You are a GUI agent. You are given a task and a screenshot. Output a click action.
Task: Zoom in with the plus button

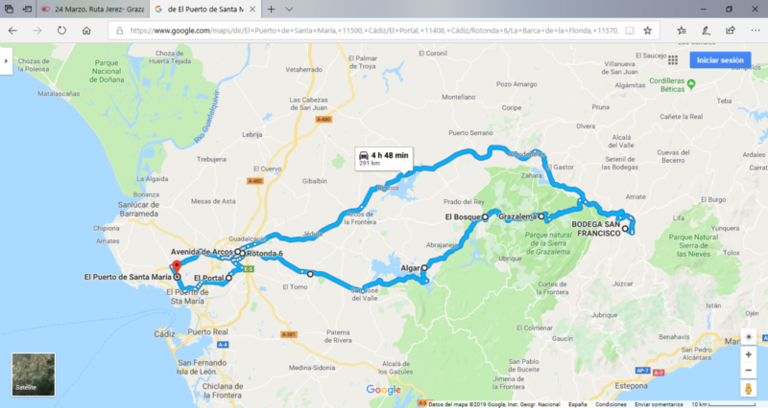point(748,354)
